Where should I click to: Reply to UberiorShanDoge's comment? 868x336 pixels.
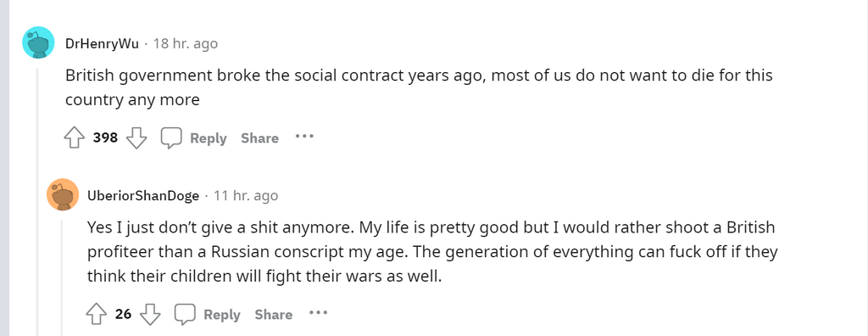coord(222,315)
